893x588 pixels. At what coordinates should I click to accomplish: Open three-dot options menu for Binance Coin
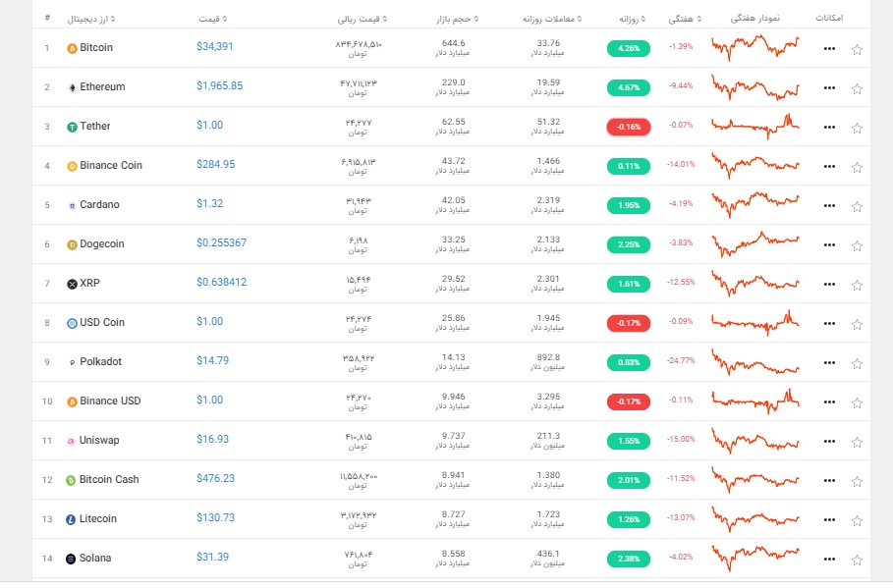[829, 167]
